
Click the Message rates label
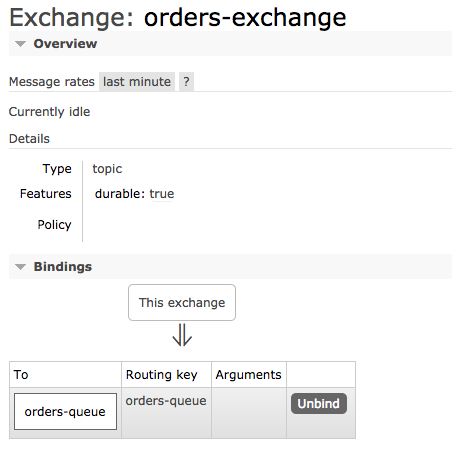(52, 82)
